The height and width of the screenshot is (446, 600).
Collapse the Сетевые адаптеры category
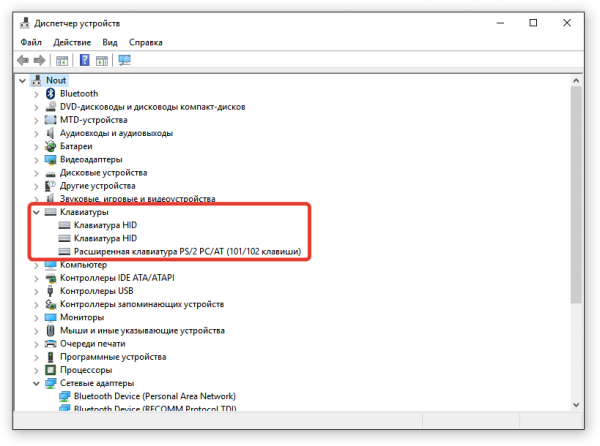(x=36, y=383)
